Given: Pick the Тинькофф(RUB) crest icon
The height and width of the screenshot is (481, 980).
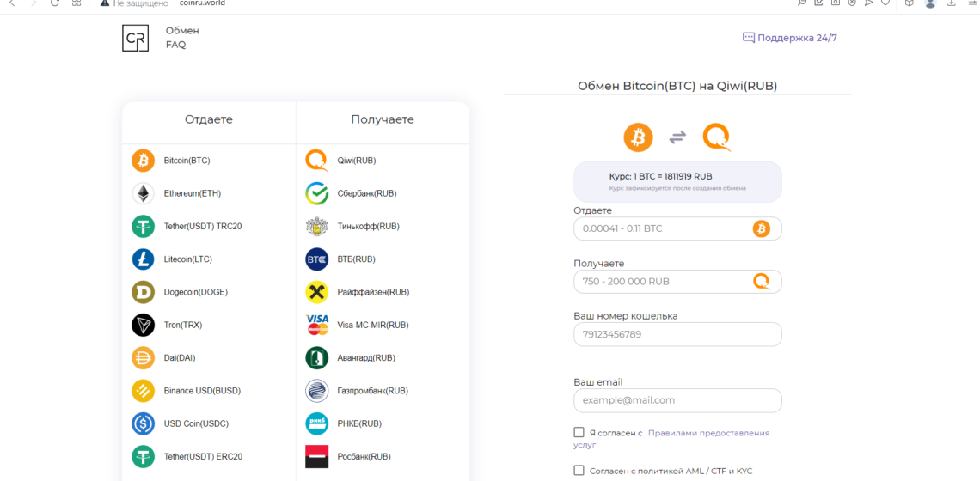Looking at the screenshot, I should (x=317, y=226).
